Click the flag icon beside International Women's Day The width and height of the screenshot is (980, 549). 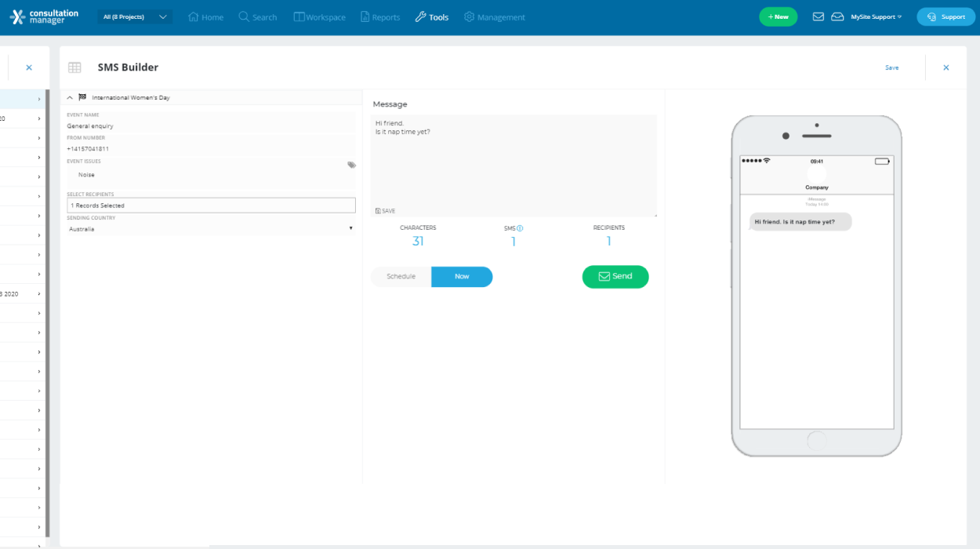tap(82, 97)
